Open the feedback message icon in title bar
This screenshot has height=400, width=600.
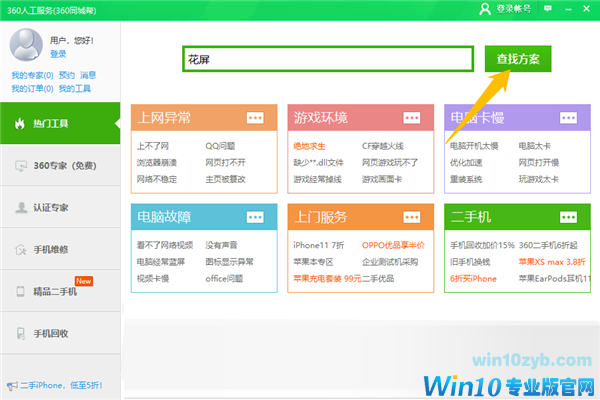click(x=548, y=8)
